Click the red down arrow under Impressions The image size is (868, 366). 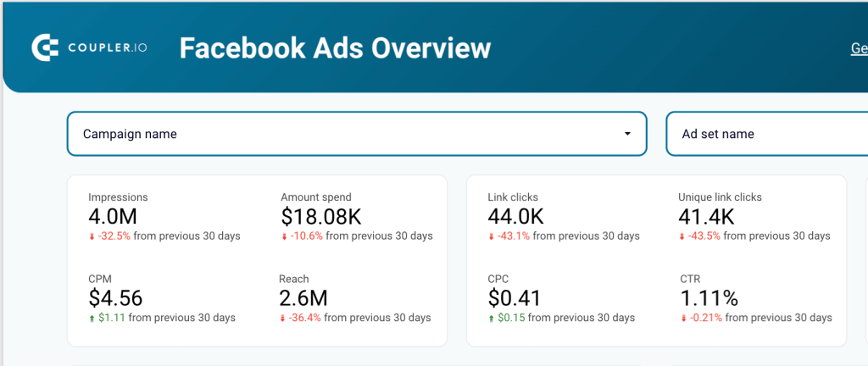92,236
